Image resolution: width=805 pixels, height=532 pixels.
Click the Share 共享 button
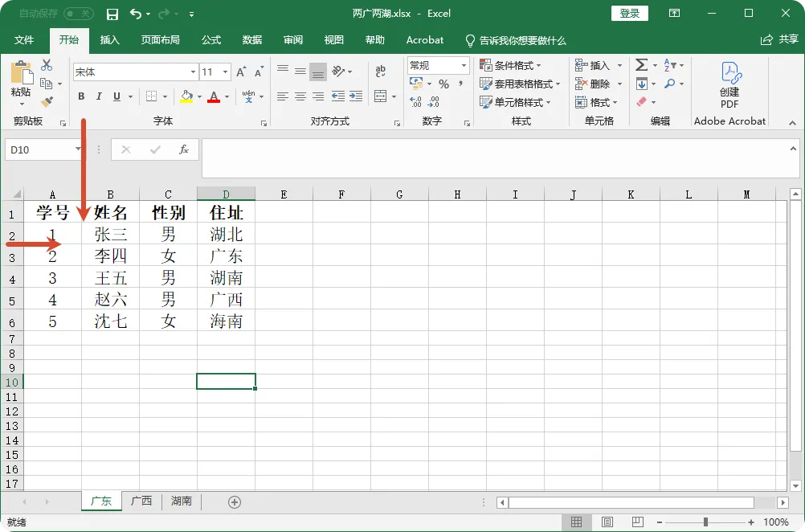coord(779,39)
